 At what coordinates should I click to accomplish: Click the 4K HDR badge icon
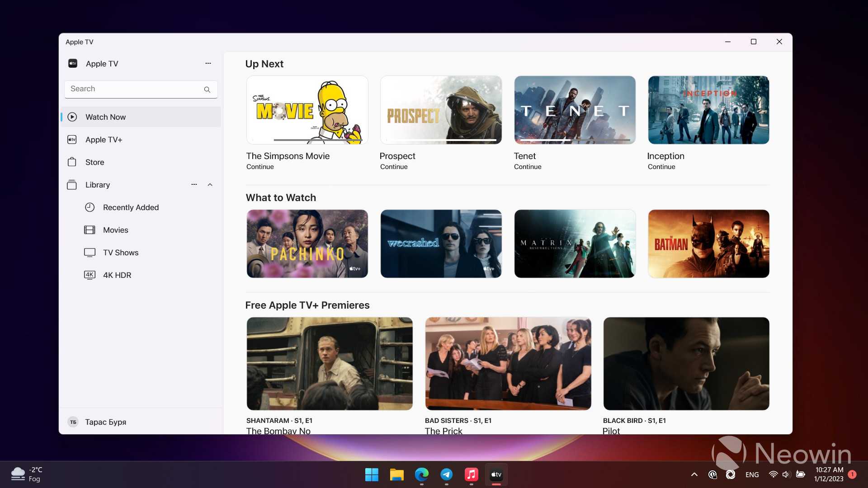pyautogui.click(x=90, y=275)
